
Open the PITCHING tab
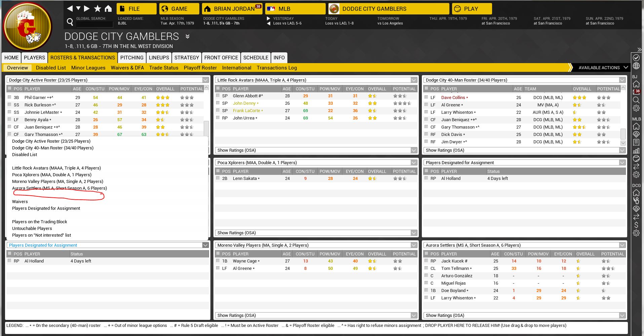coord(132,58)
